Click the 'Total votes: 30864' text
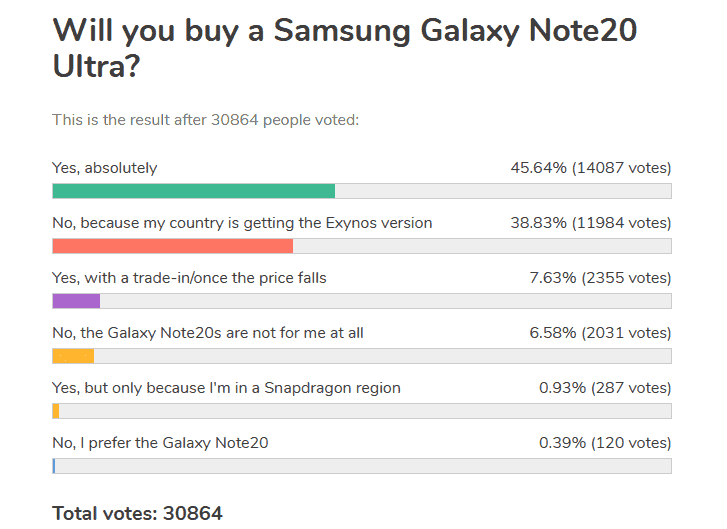The image size is (727, 529). pos(137,514)
